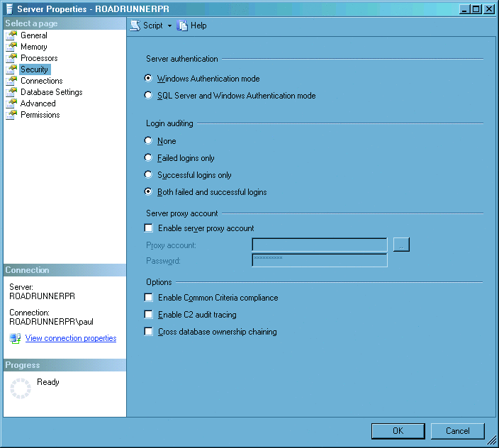Image resolution: width=499 pixels, height=448 pixels.
Task: Enable Common Criteria compliance
Action: [148, 297]
